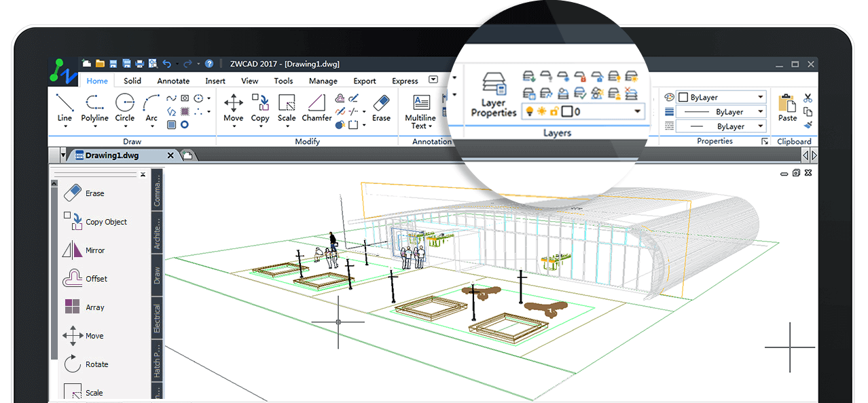
Task: Click Array in the tool palette
Action: pyautogui.click(x=84, y=307)
